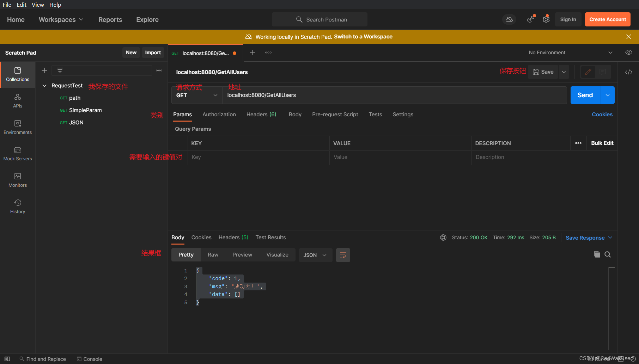Image resolution: width=639 pixels, height=364 pixels.
Task: Expand the Workspaces menu
Action: coord(61,20)
